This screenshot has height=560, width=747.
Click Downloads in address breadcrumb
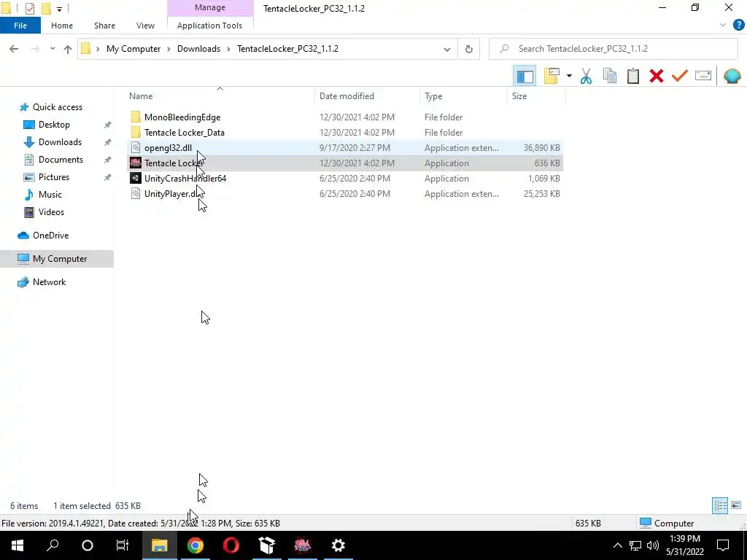[198, 49]
